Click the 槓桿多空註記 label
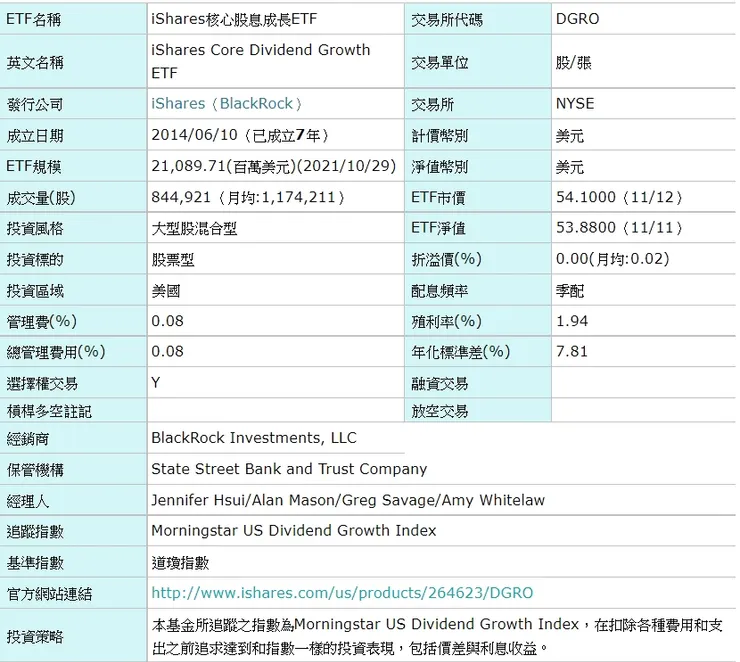This screenshot has height=662, width=740. click(49, 411)
